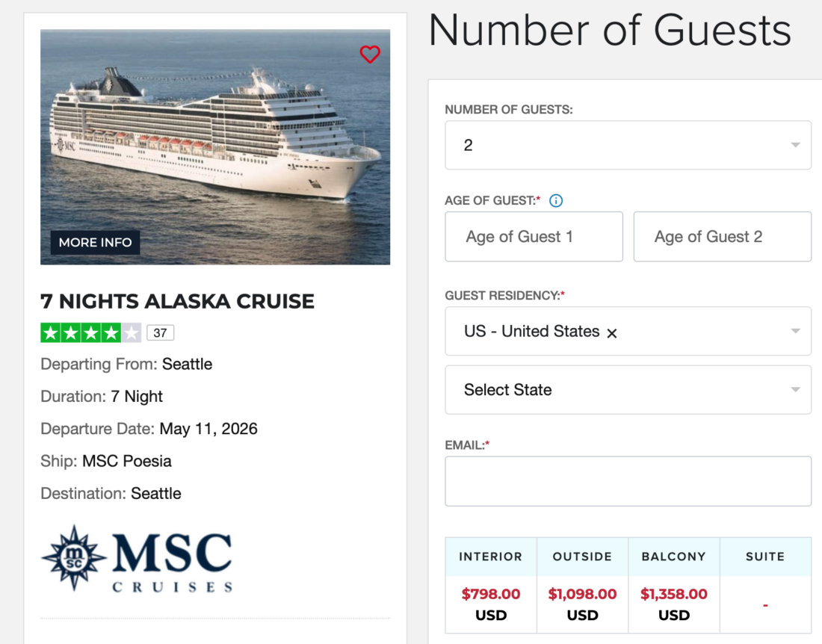Click the required field asterisk next to EMAIL
822x644 pixels.
[x=489, y=441]
